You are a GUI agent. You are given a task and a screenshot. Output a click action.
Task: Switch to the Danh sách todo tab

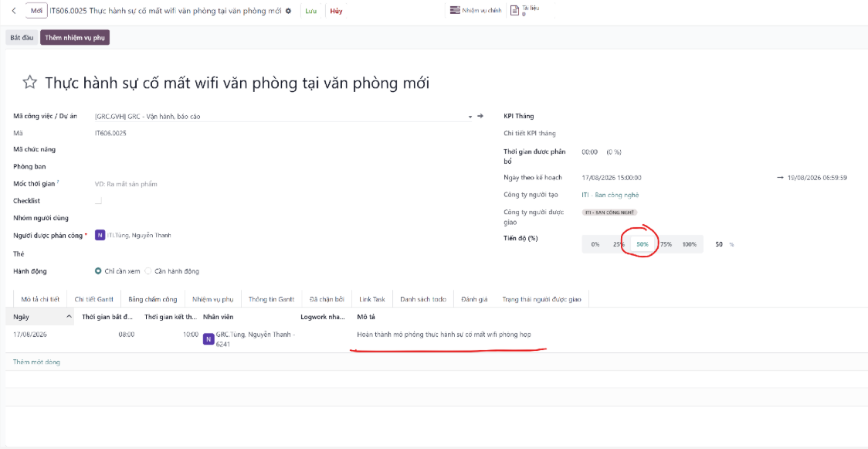pyautogui.click(x=423, y=299)
